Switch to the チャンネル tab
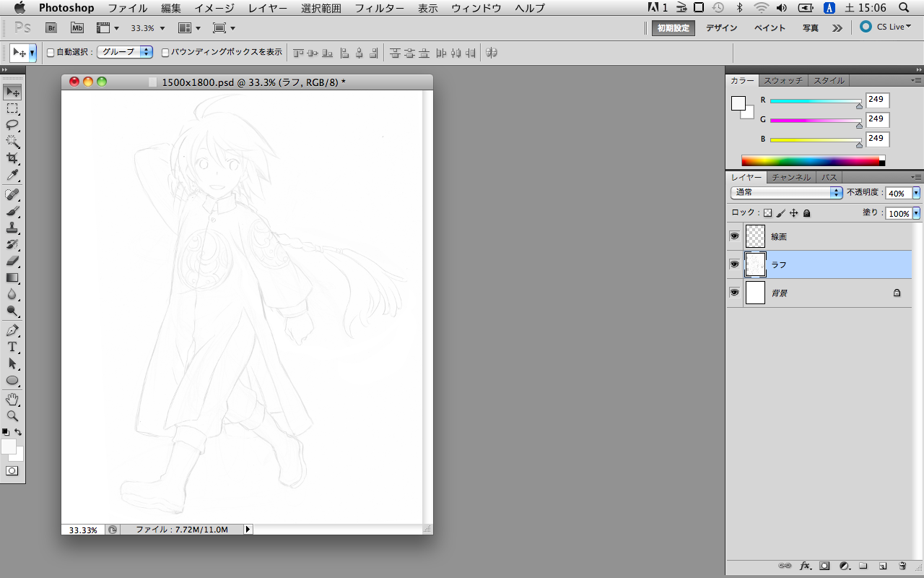 [x=790, y=177]
